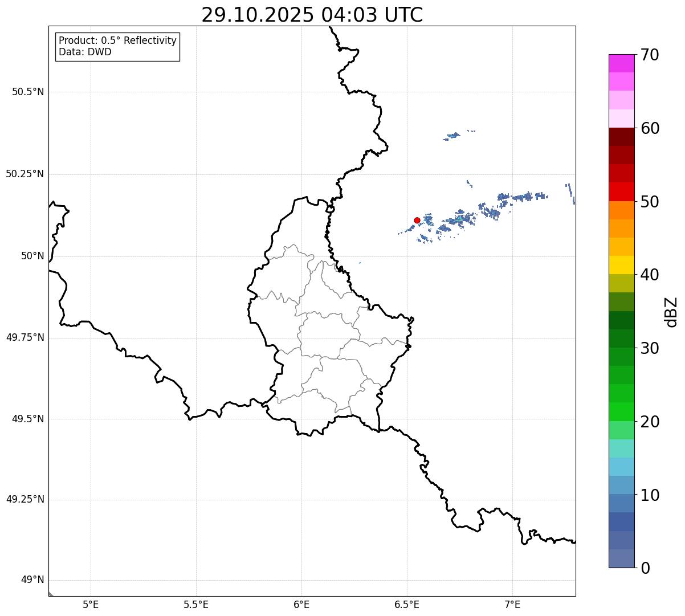
Task: Click the colorbar tick label '30'
Action: coord(650,348)
